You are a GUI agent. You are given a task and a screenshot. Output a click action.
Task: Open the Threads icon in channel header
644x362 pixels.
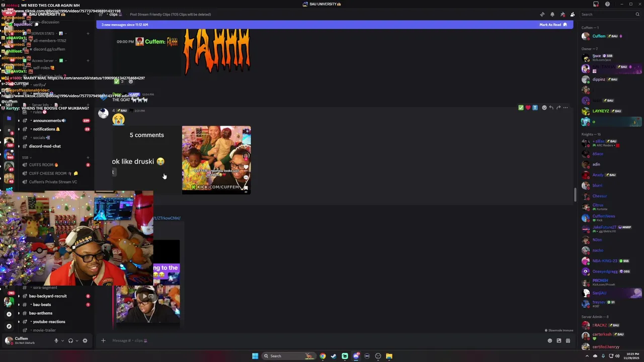[542, 15]
